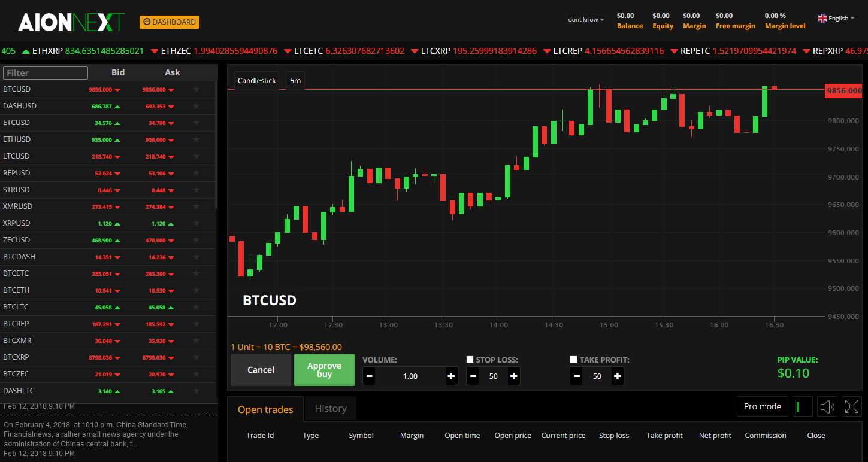Image resolution: width=868 pixels, height=462 pixels.
Task: Click the UK flag language icon
Action: pyautogui.click(x=822, y=18)
